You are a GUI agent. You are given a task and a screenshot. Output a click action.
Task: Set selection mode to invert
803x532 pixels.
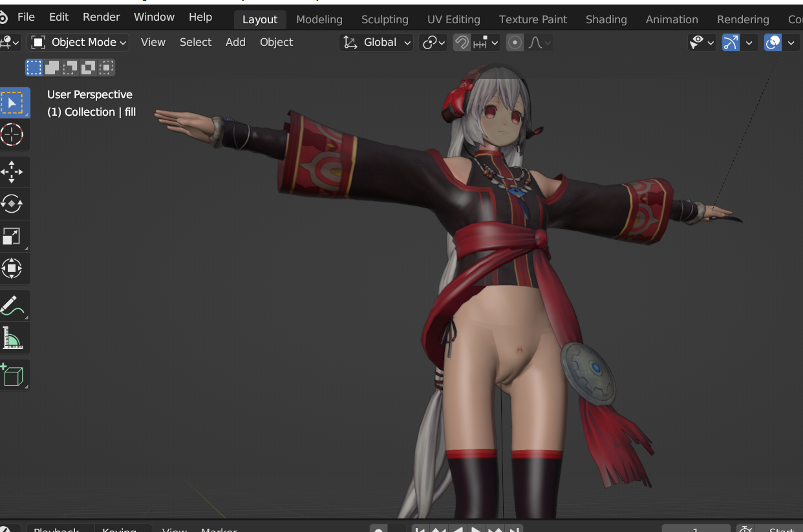[88, 67]
